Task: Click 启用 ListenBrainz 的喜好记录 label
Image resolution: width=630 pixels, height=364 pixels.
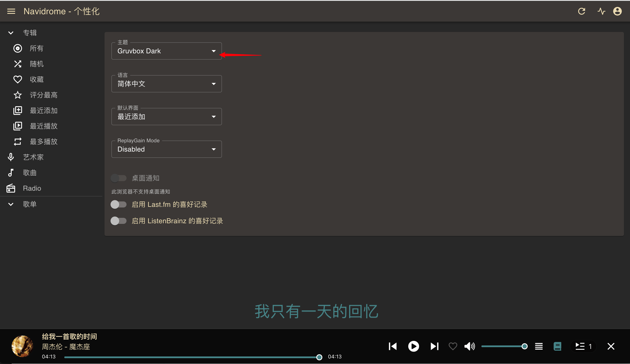Action: point(177,221)
